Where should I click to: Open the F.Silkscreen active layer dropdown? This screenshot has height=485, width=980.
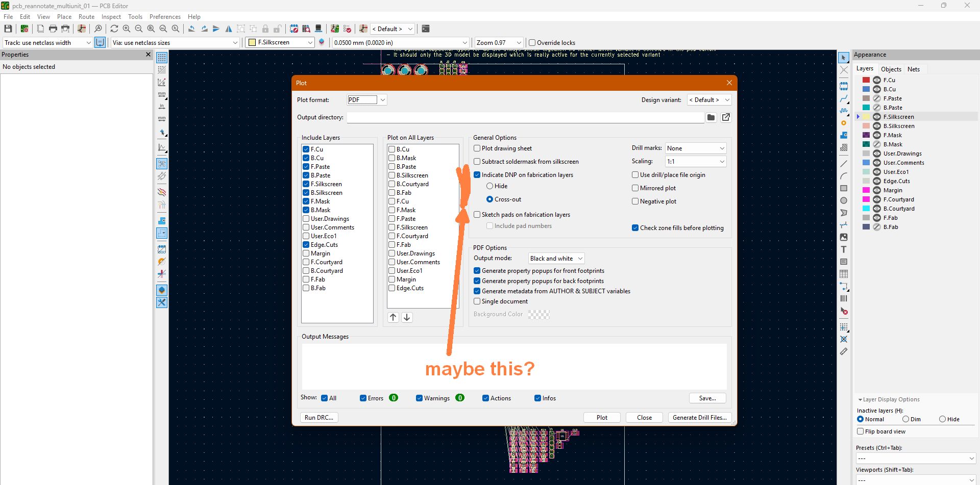[x=280, y=43]
